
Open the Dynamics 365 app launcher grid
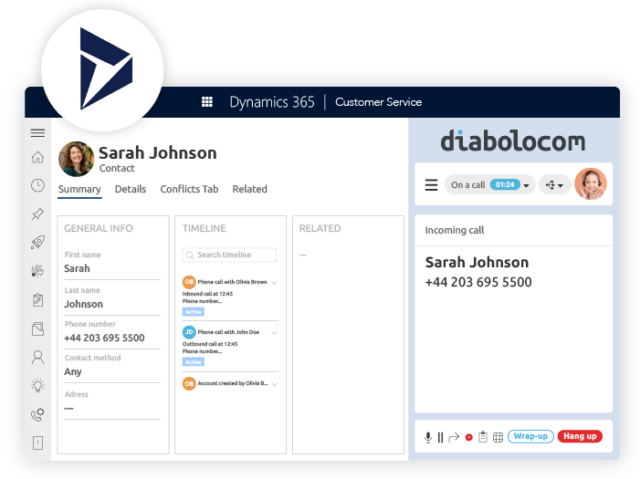[207, 102]
